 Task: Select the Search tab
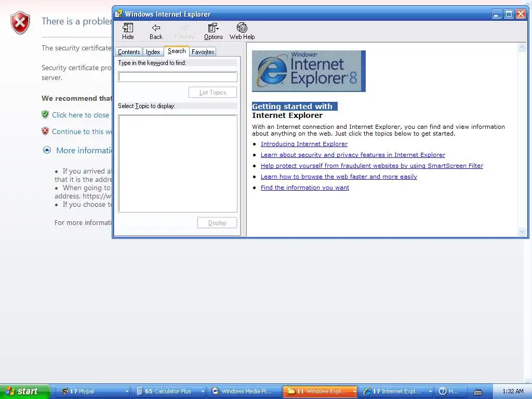click(177, 51)
